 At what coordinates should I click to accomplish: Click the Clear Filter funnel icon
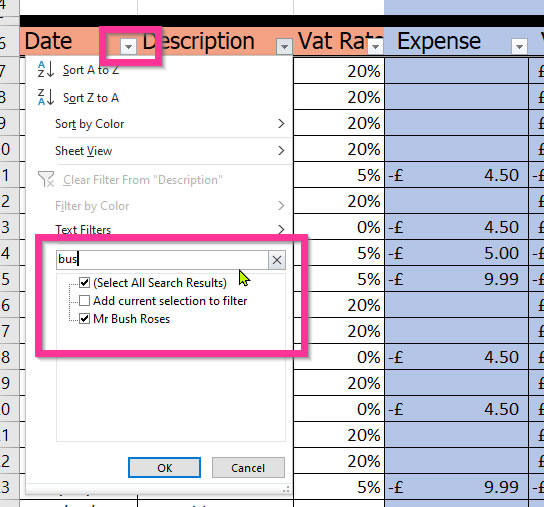(x=46, y=179)
